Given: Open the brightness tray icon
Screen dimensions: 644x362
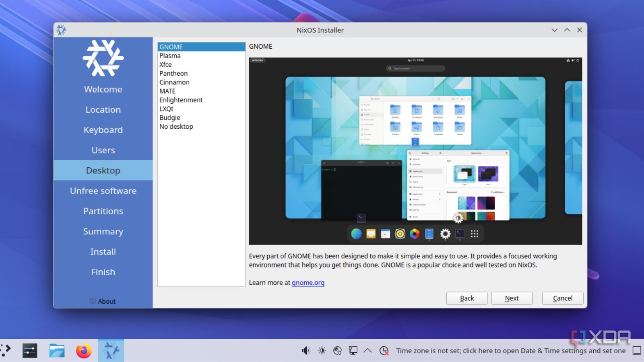Looking at the screenshot, I should tap(322, 351).
